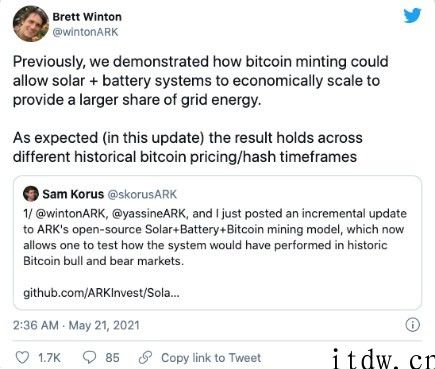The width and height of the screenshot is (435, 369).
Task: Visit the @skorusARK handle
Action: (142, 194)
